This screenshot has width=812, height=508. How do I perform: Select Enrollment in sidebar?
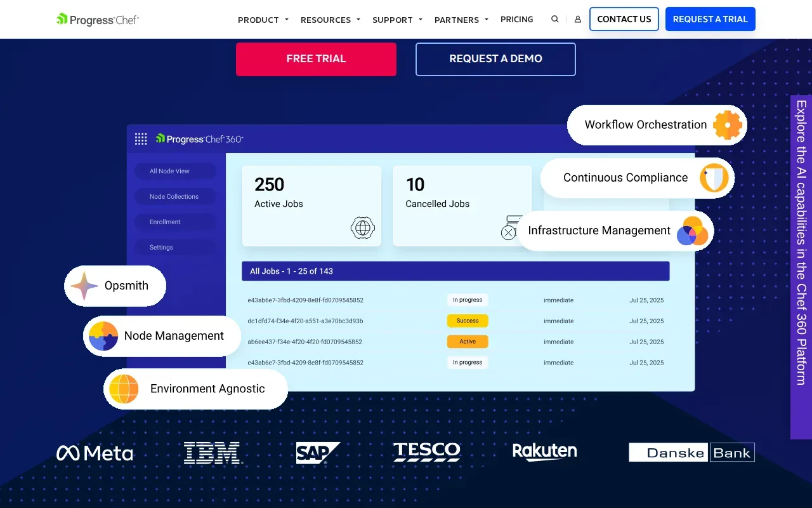[x=174, y=222]
